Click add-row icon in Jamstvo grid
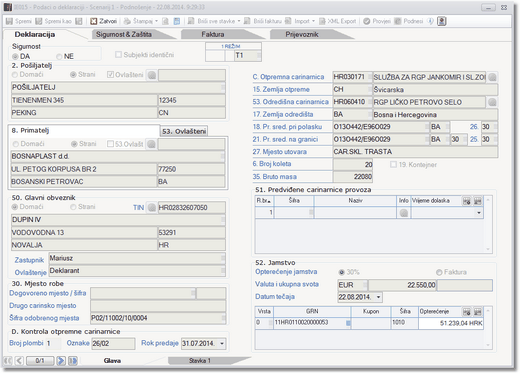Image resolution: width=520 pixels, height=374 pixels. pyautogui.click(x=467, y=312)
